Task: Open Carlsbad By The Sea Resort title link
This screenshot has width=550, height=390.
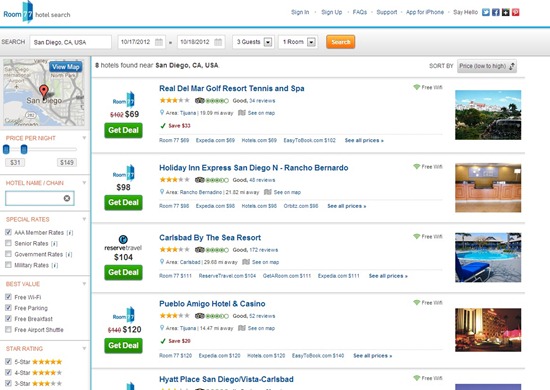Action: 210,238
